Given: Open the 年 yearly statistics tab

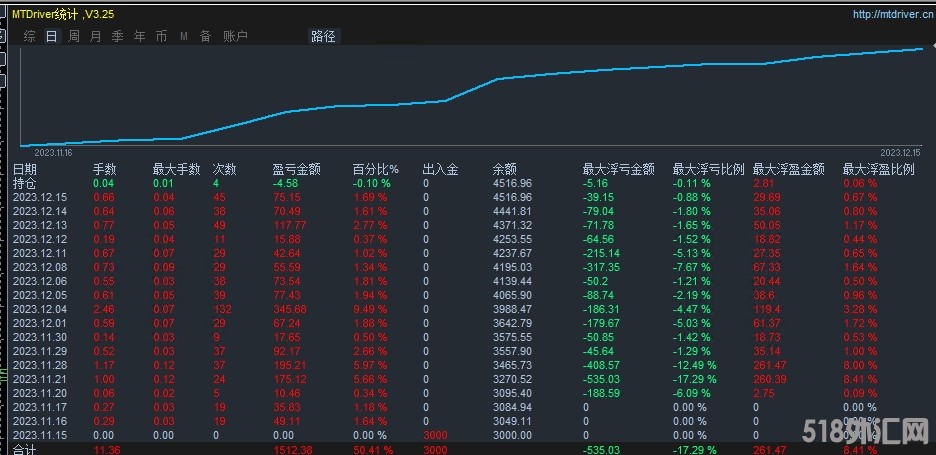Looking at the screenshot, I should (140, 36).
